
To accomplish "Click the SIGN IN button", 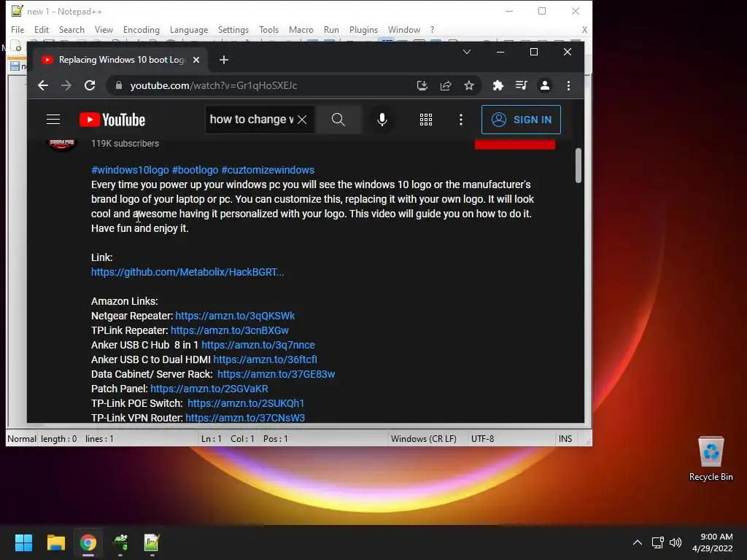I will pyautogui.click(x=521, y=120).
